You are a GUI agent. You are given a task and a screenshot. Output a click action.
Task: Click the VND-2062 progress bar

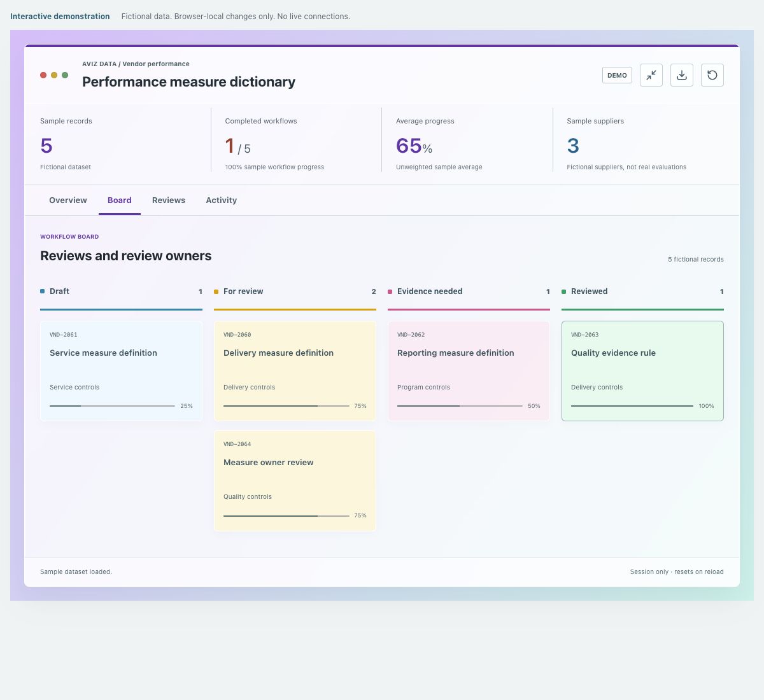(460, 405)
